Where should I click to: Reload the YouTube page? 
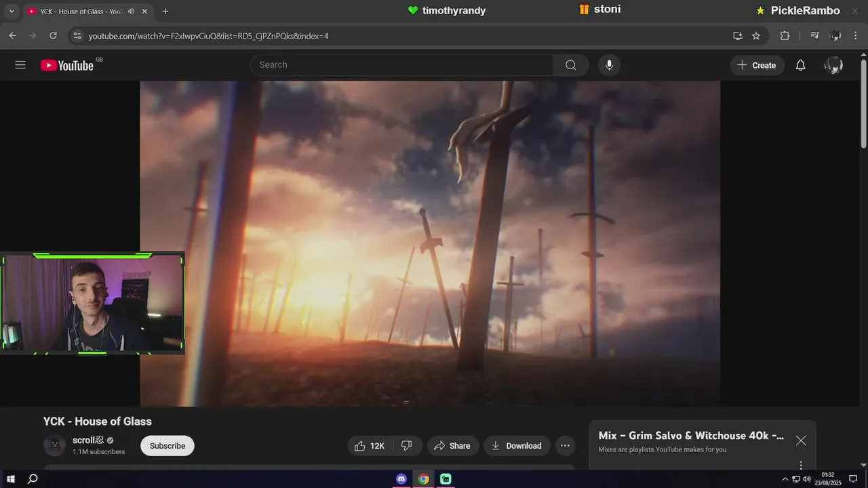pyautogui.click(x=53, y=35)
